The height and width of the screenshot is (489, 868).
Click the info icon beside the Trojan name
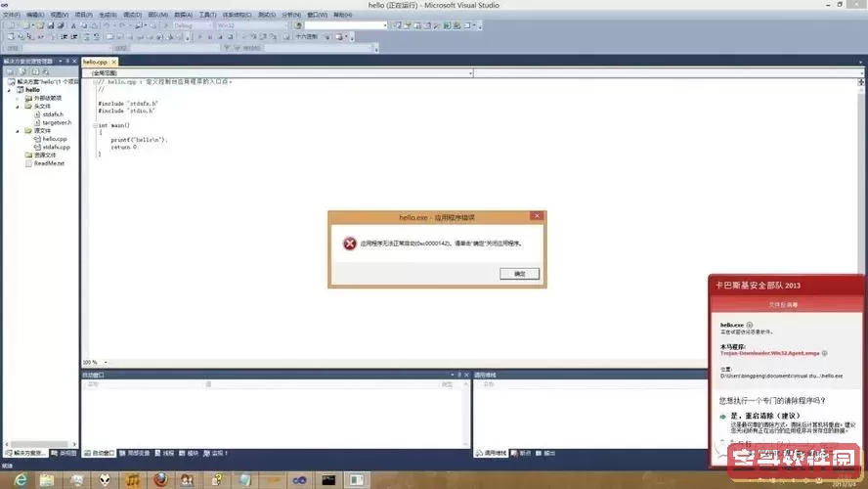(x=825, y=353)
